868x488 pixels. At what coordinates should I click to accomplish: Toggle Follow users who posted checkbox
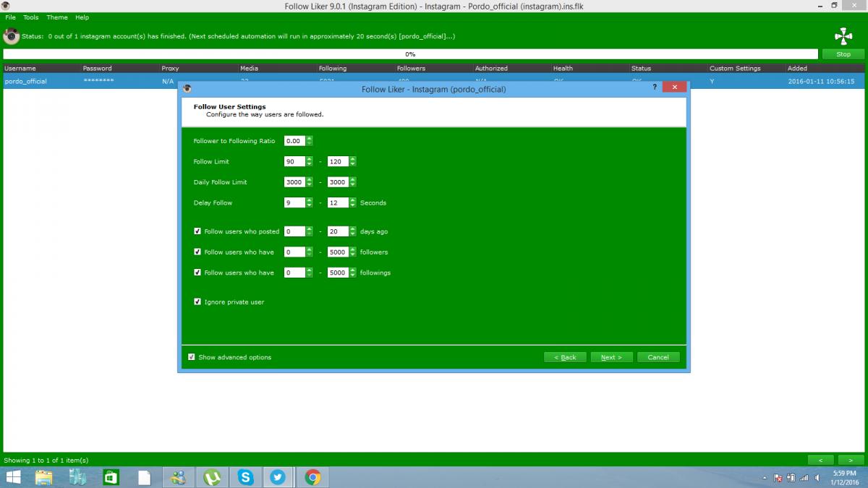coord(197,231)
